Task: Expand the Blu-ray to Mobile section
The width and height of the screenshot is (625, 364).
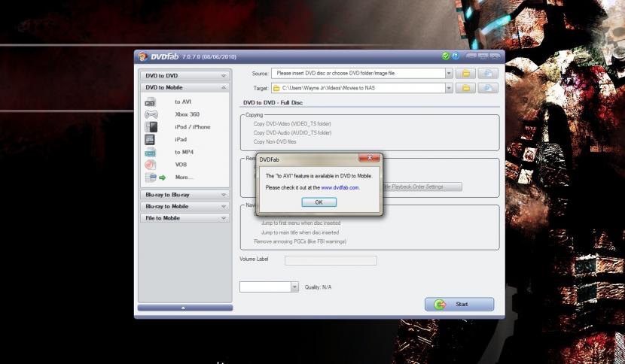Action: click(184, 206)
